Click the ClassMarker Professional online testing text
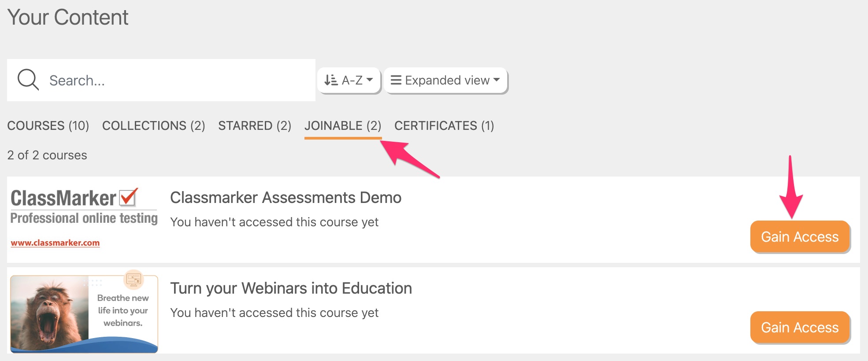This screenshot has width=868, height=361. [84, 218]
